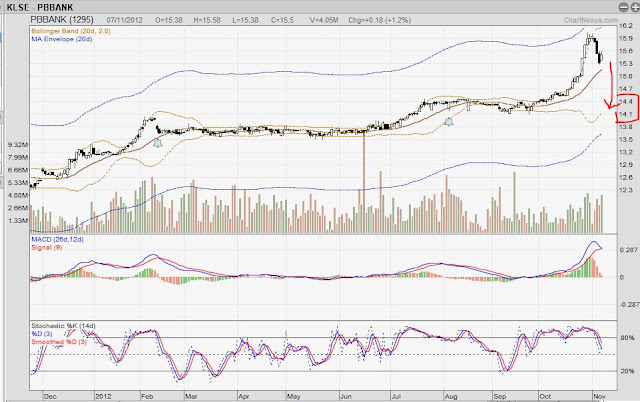Click the 2012 label on time axis
This screenshot has width=640, height=402.
click(103, 397)
